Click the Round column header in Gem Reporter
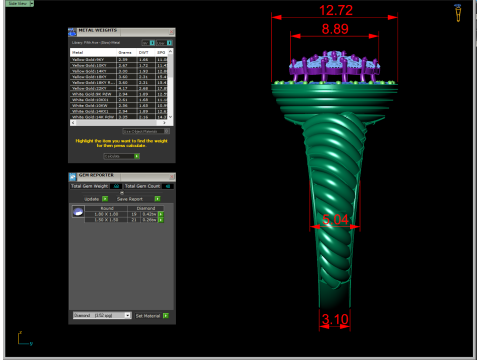Screen dimensions: 480x360 (x=107, y=208)
